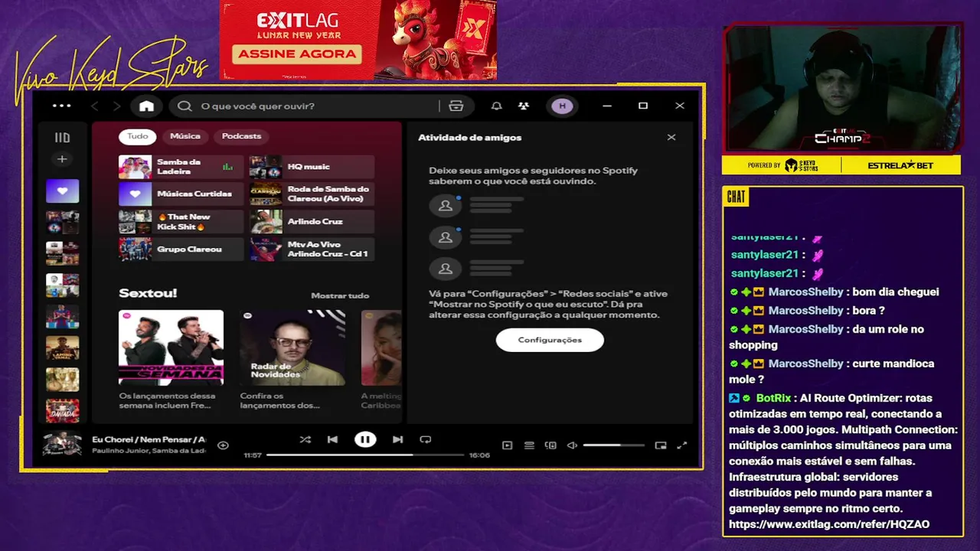This screenshot has width=980, height=551.
Task: Click the Sextou! section heading
Action: 148,293
